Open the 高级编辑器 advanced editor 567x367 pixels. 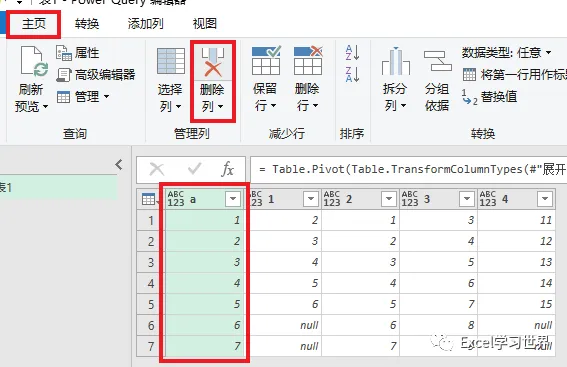tap(96, 74)
